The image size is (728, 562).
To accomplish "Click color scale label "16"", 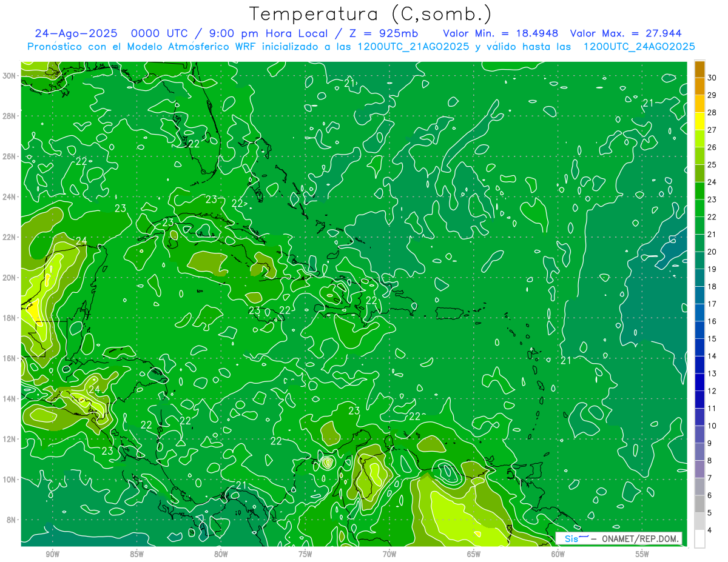I will click(x=712, y=321).
